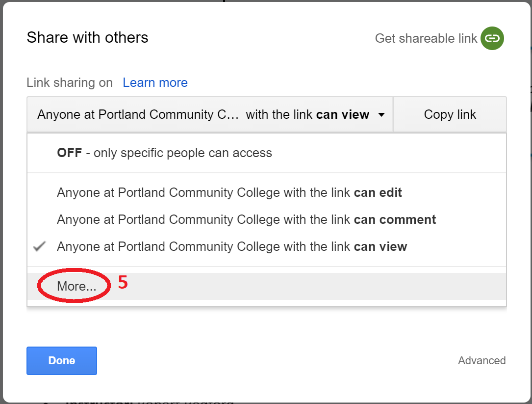Click the Done button
532x404 pixels.
click(62, 360)
